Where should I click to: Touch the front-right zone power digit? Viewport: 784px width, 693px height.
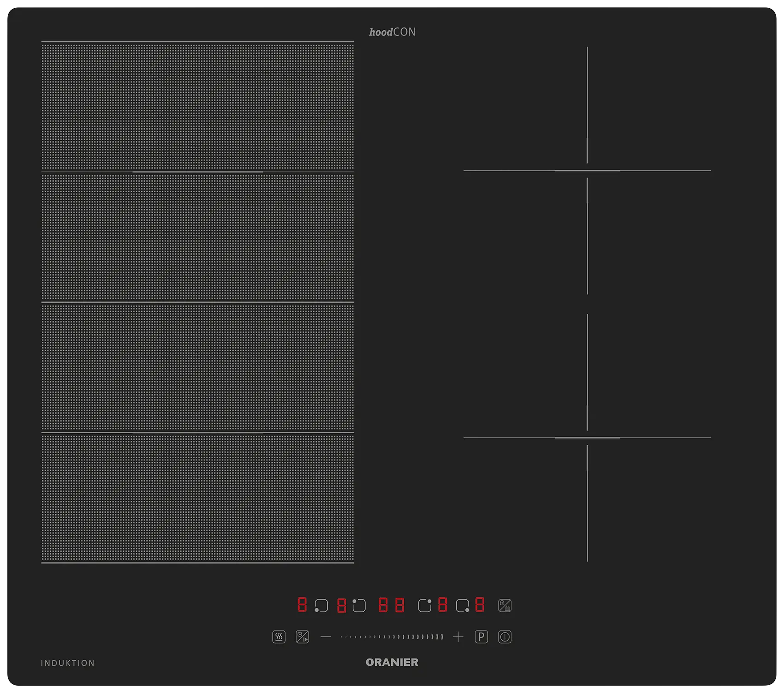tap(480, 604)
